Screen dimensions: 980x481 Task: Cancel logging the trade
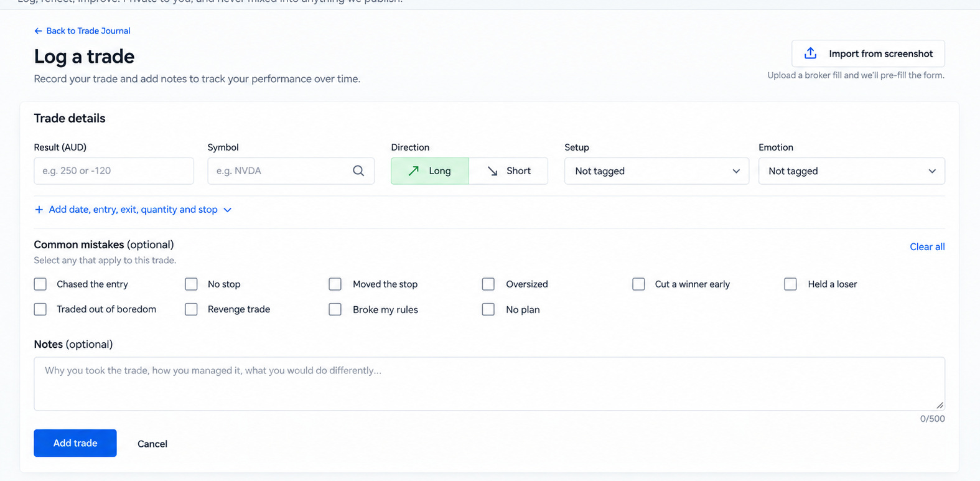pyautogui.click(x=152, y=444)
